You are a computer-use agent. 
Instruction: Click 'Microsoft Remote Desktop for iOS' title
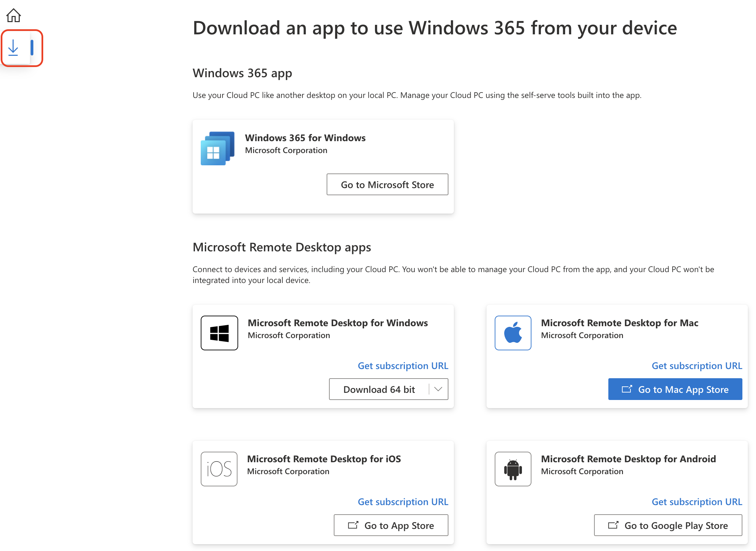coord(324,459)
